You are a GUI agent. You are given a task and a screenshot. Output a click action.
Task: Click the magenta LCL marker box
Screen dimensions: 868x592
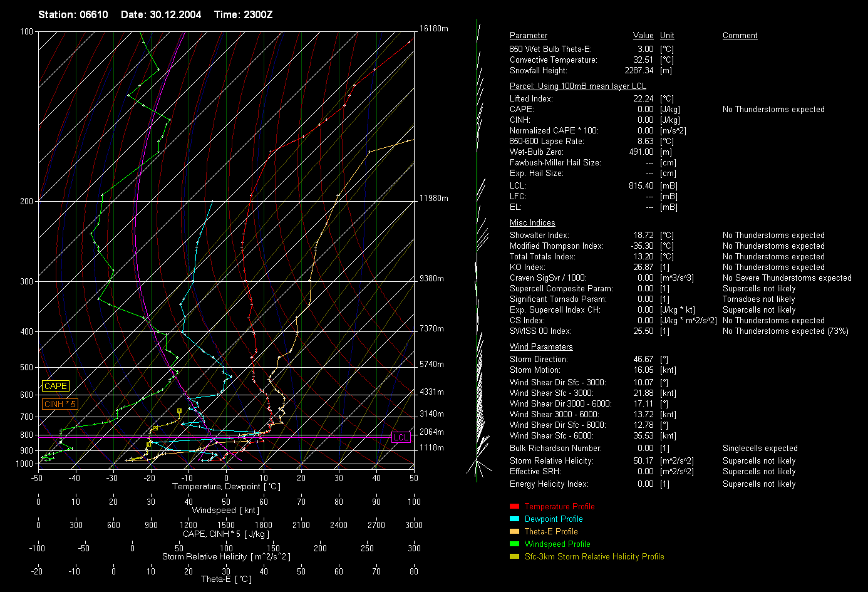tap(401, 437)
